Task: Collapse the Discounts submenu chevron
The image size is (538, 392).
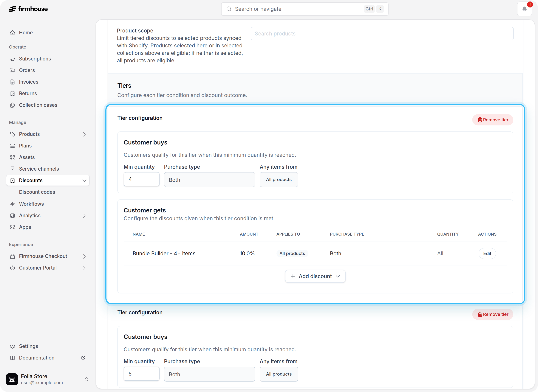Action: coord(84,181)
